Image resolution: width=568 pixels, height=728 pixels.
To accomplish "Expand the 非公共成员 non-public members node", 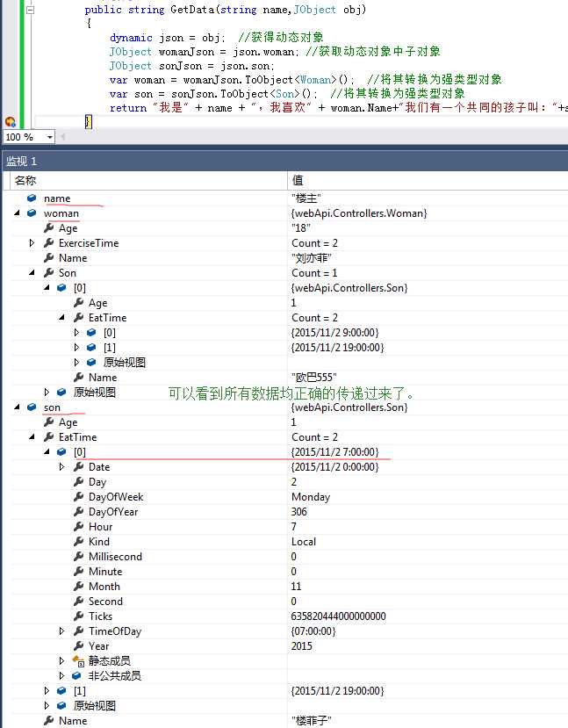I will point(61,675).
